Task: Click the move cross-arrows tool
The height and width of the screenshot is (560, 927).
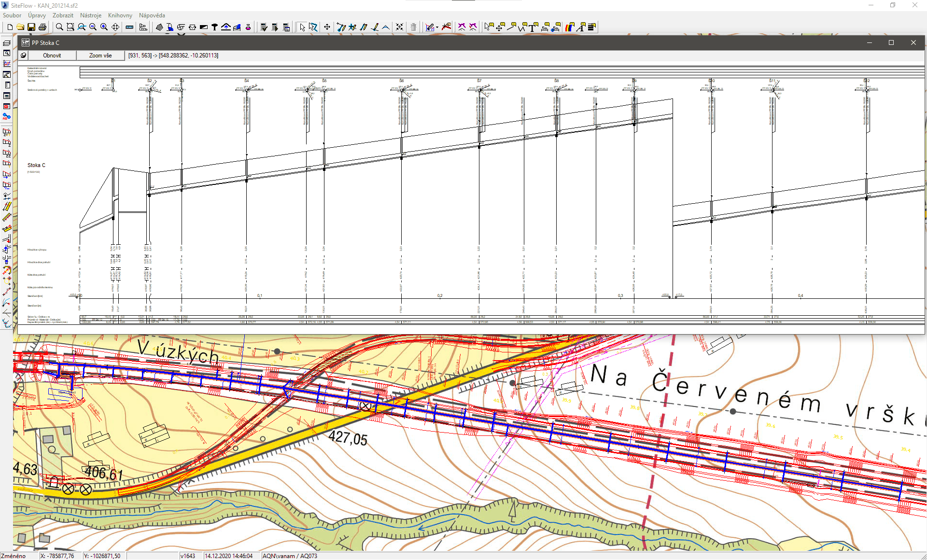Action: [x=327, y=27]
